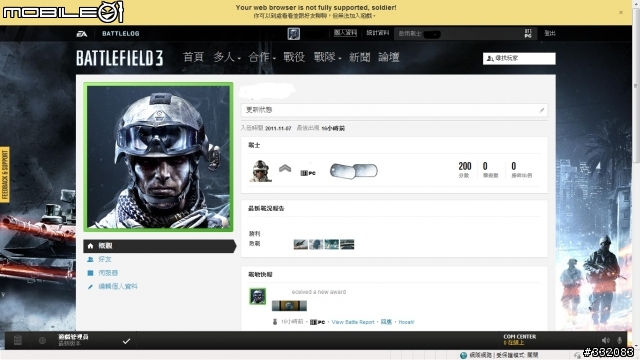This screenshot has height=360, width=640.
Task: Click the 回應 reply link in feed
Action: [x=386, y=322]
